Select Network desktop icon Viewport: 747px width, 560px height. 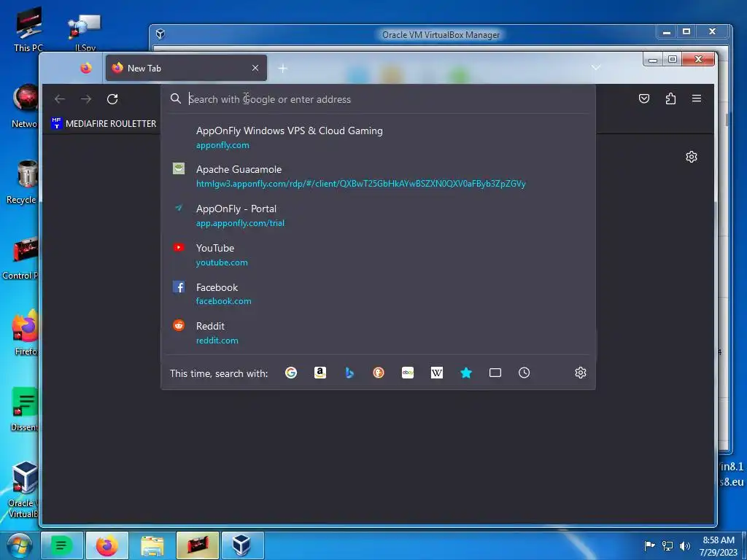(24, 106)
